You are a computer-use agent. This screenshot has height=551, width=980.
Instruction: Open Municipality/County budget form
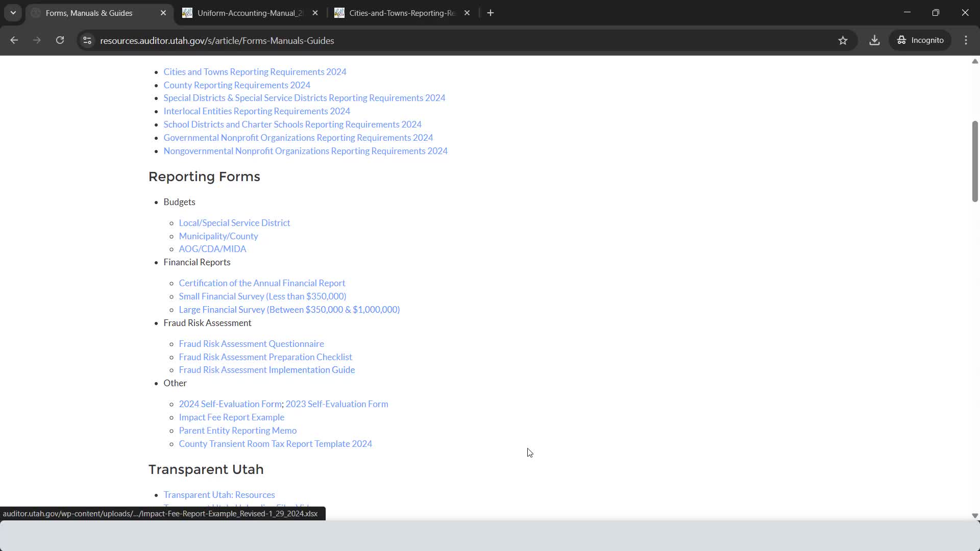pyautogui.click(x=218, y=236)
